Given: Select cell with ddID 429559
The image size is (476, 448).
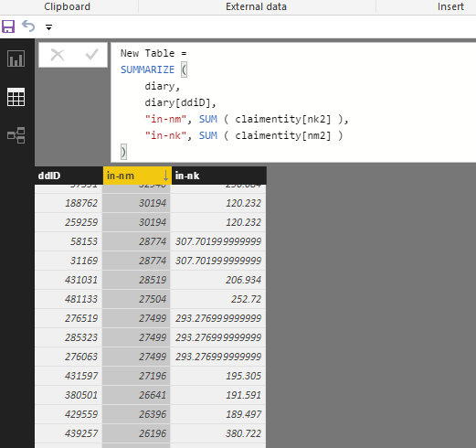Looking at the screenshot, I should (x=69, y=414).
